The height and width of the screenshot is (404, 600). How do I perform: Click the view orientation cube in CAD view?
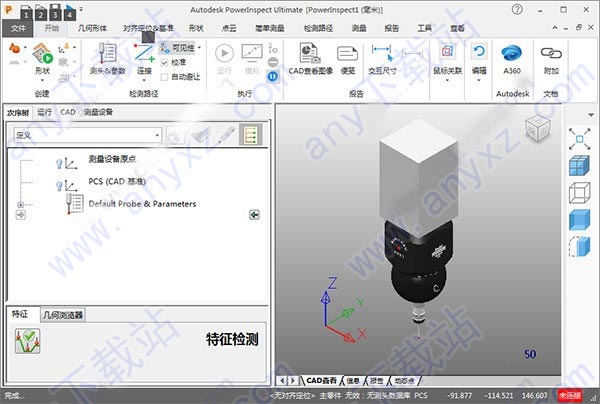click(538, 129)
